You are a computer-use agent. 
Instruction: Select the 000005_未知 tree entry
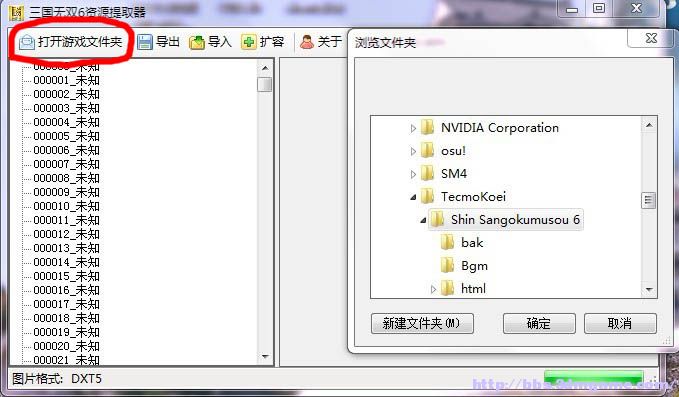point(66,136)
